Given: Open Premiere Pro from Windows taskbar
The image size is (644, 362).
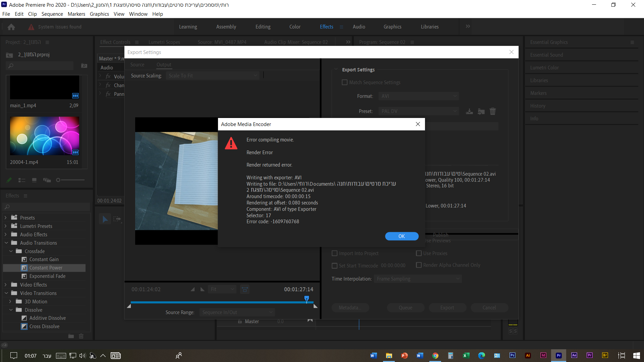Looking at the screenshot, I should click(558, 355).
